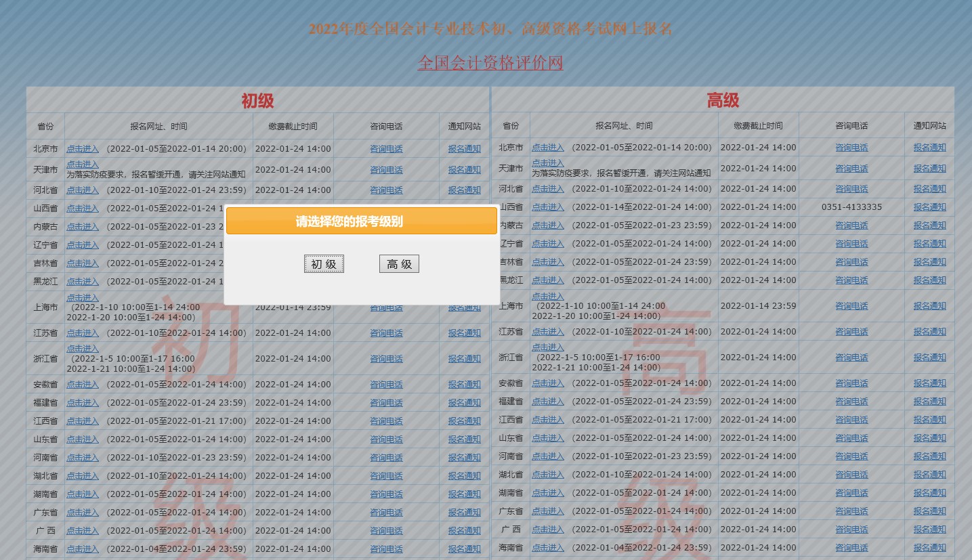The width and height of the screenshot is (972, 560).
Task: Open 点击进入 for 湖北省 in 初级 table
Action: pyautogui.click(x=83, y=476)
